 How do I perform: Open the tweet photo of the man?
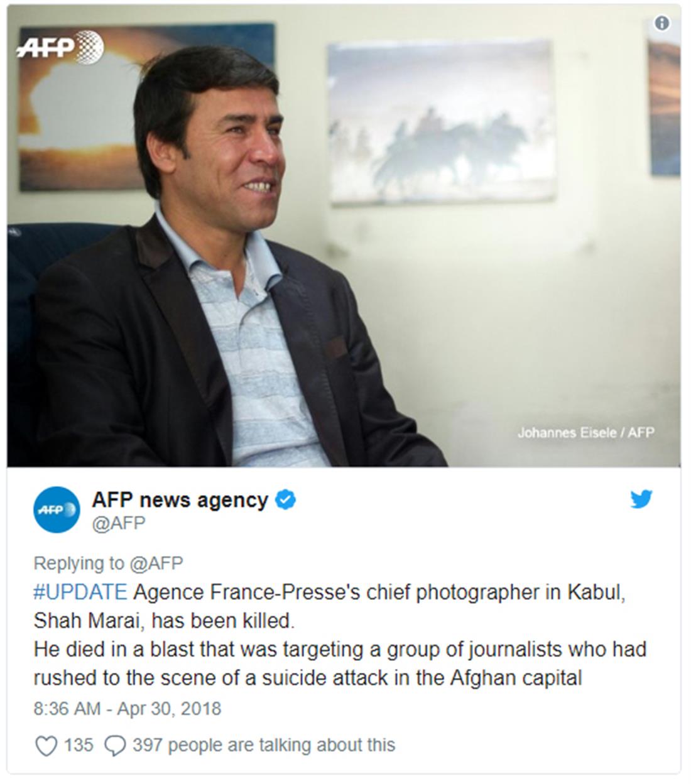tap(344, 236)
